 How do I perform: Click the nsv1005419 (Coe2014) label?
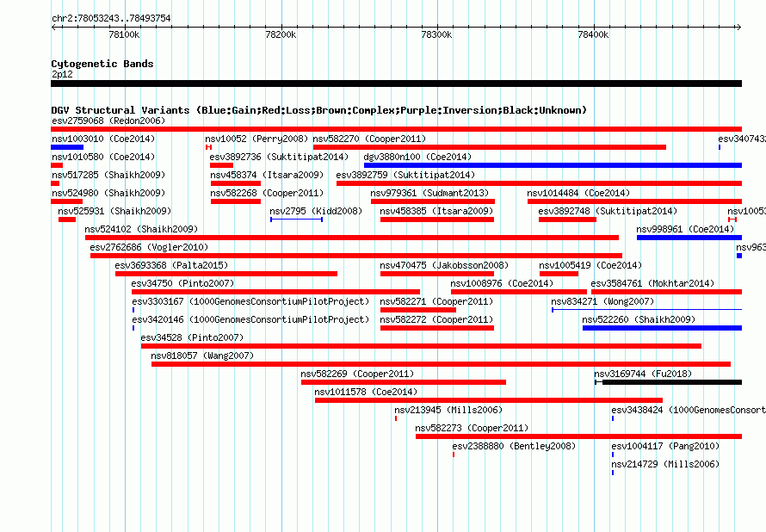pyautogui.click(x=590, y=265)
